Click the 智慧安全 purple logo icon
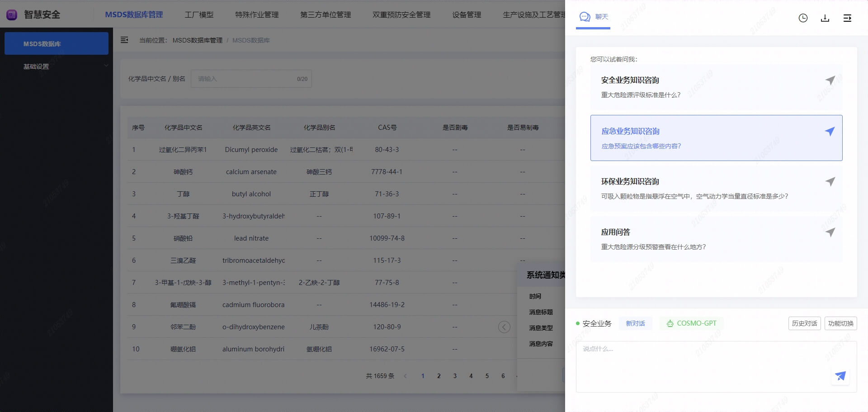Viewport: 868px width, 412px height. tap(12, 15)
